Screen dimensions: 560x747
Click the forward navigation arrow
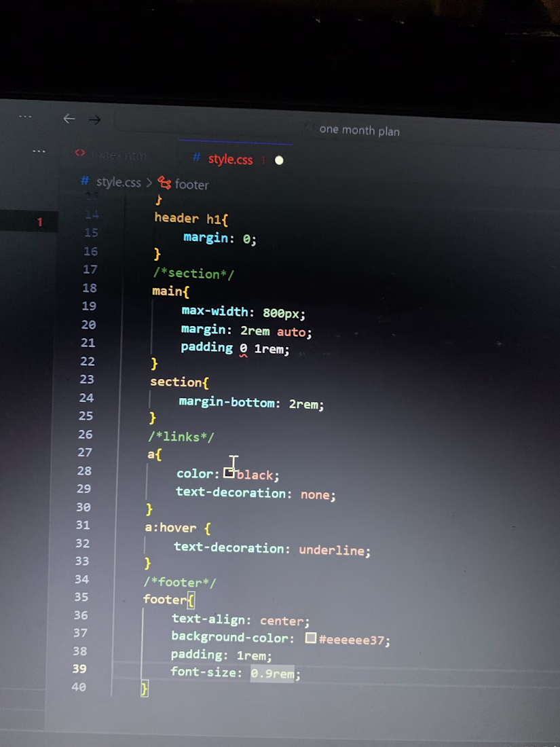pos(95,120)
